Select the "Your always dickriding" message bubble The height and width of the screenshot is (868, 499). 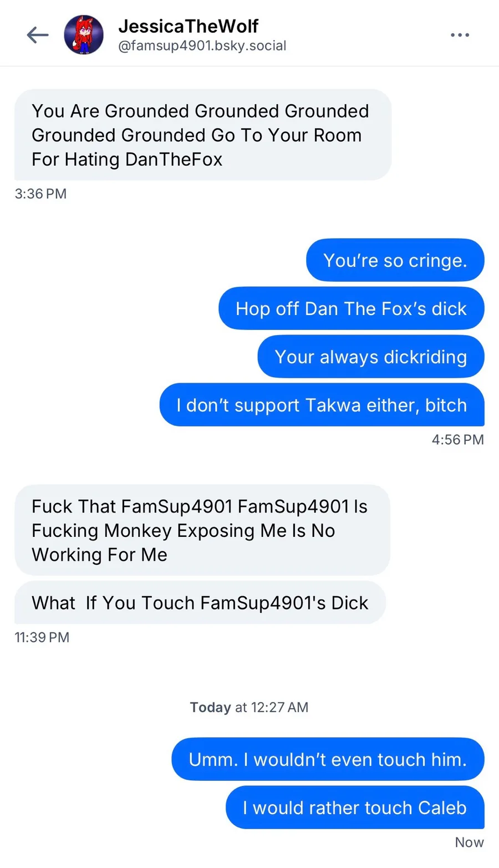pyautogui.click(x=370, y=357)
